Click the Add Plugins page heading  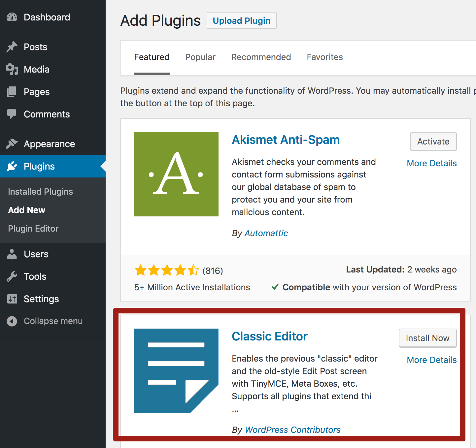(x=160, y=20)
